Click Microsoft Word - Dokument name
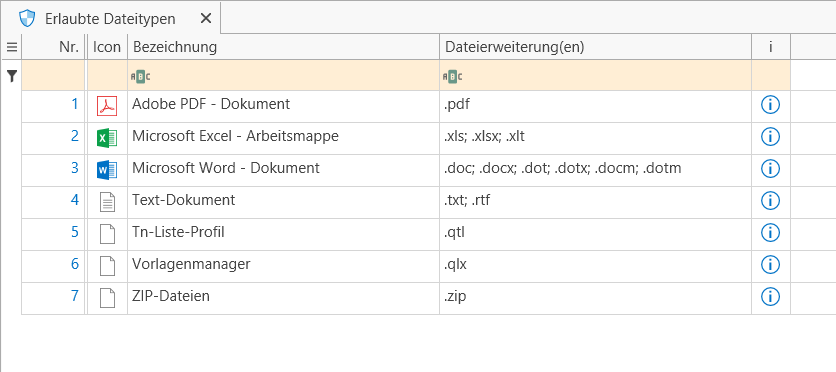The height and width of the screenshot is (372, 836). click(226, 168)
